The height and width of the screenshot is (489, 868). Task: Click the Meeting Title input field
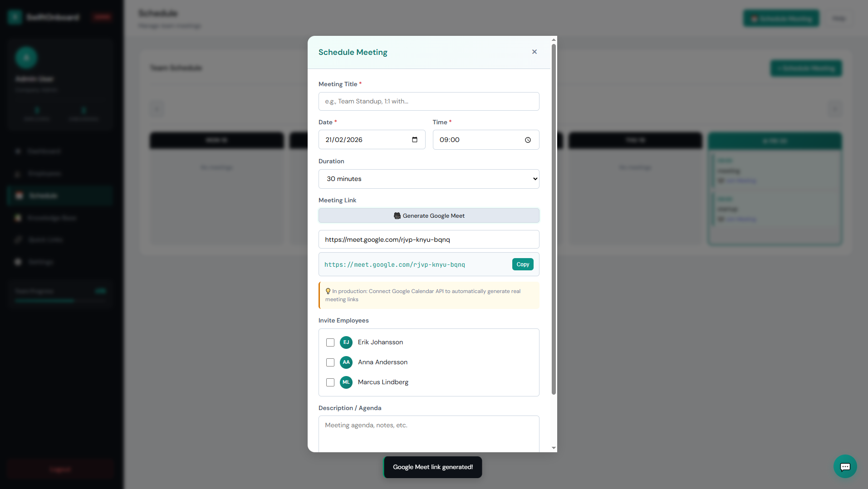point(429,102)
